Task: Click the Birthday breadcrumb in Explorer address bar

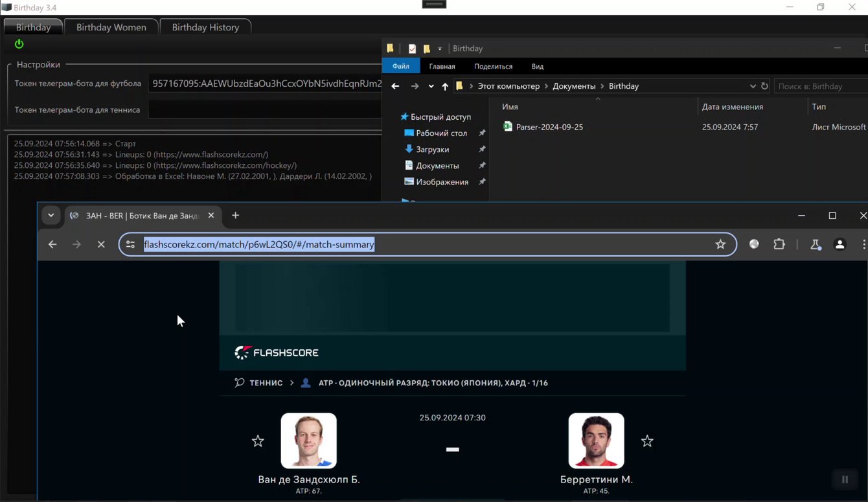Action: [624, 86]
